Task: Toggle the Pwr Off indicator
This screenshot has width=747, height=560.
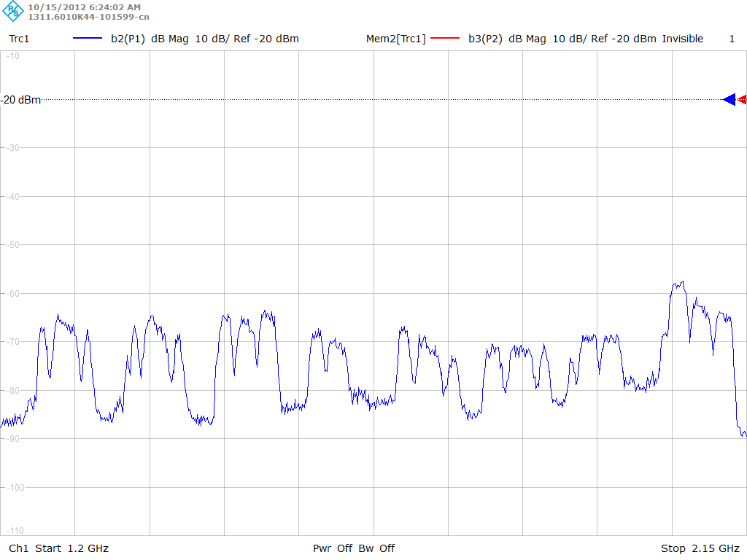Action: 333,548
